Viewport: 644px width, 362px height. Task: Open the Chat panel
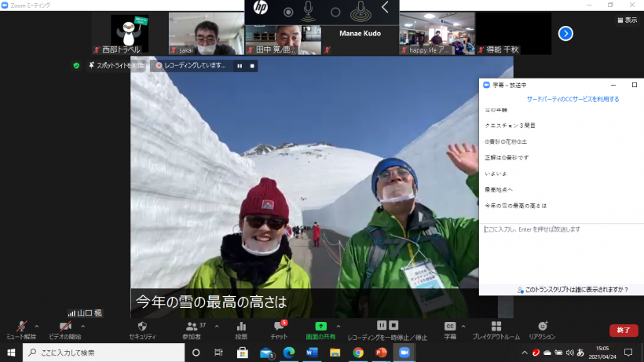point(279,327)
